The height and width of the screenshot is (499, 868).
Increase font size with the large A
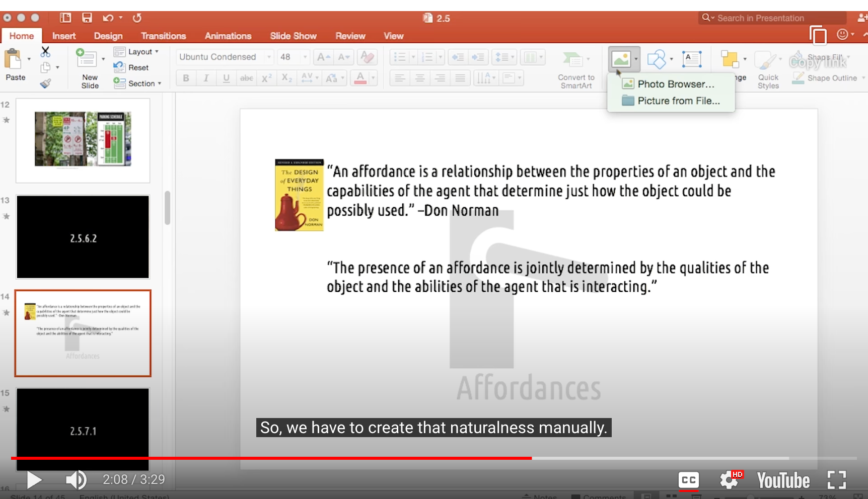pyautogui.click(x=323, y=57)
